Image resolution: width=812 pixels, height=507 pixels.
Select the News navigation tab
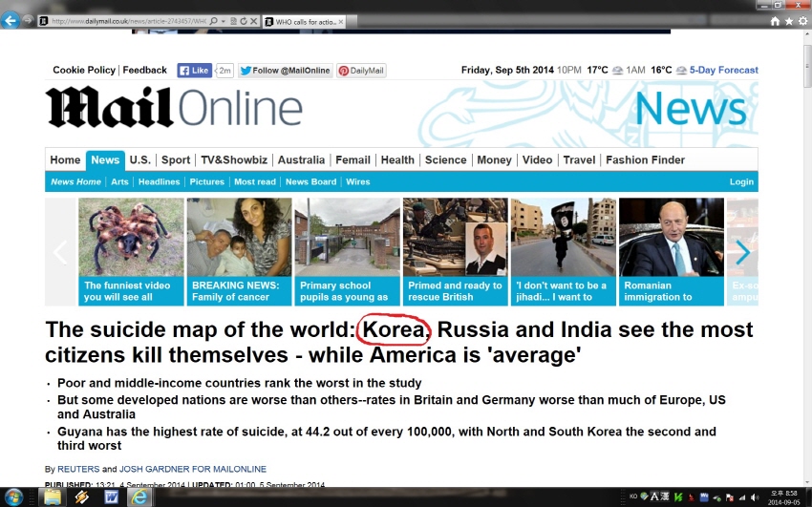(105, 159)
